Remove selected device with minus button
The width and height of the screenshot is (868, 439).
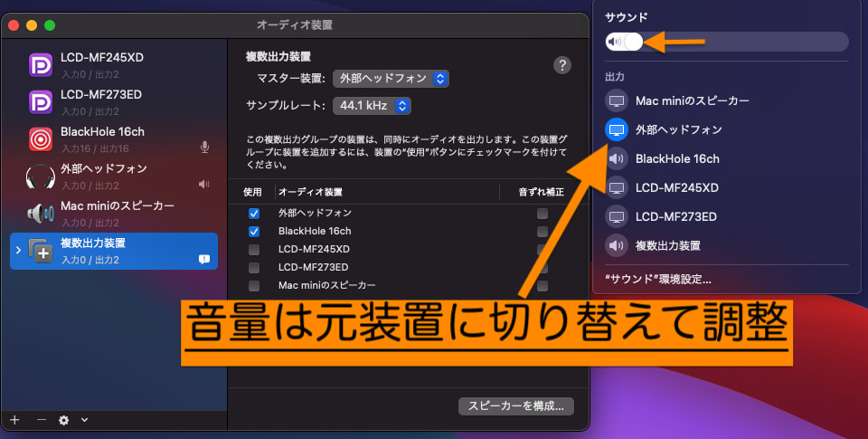click(42, 420)
